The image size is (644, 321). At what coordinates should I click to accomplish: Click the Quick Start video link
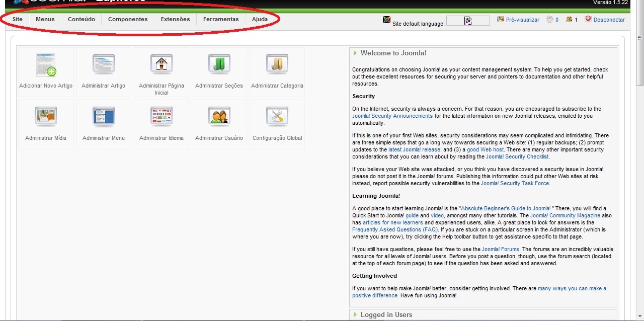[x=437, y=215]
